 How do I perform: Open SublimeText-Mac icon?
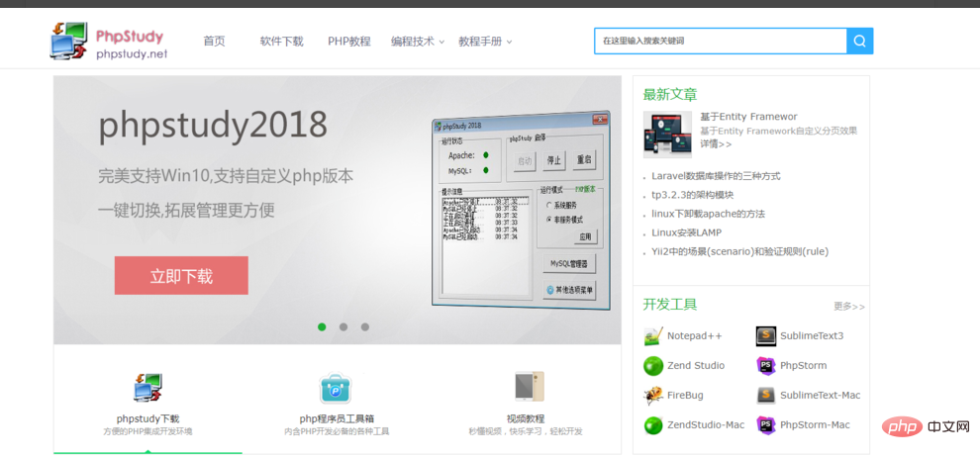tap(766, 396)
